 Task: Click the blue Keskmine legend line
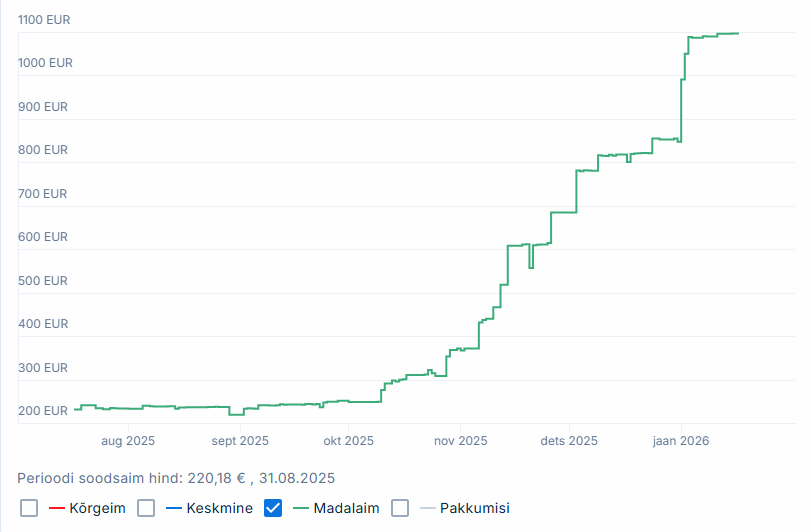tap(173, 508)
